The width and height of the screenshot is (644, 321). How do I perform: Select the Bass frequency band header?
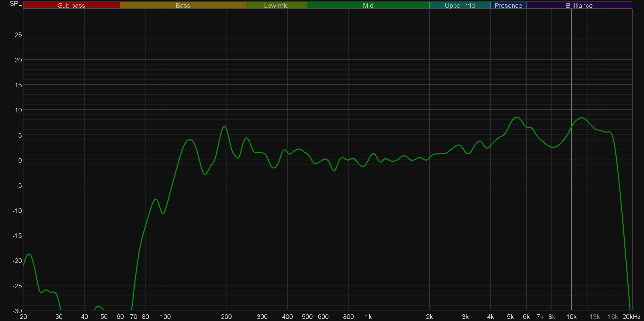point(183,5)
